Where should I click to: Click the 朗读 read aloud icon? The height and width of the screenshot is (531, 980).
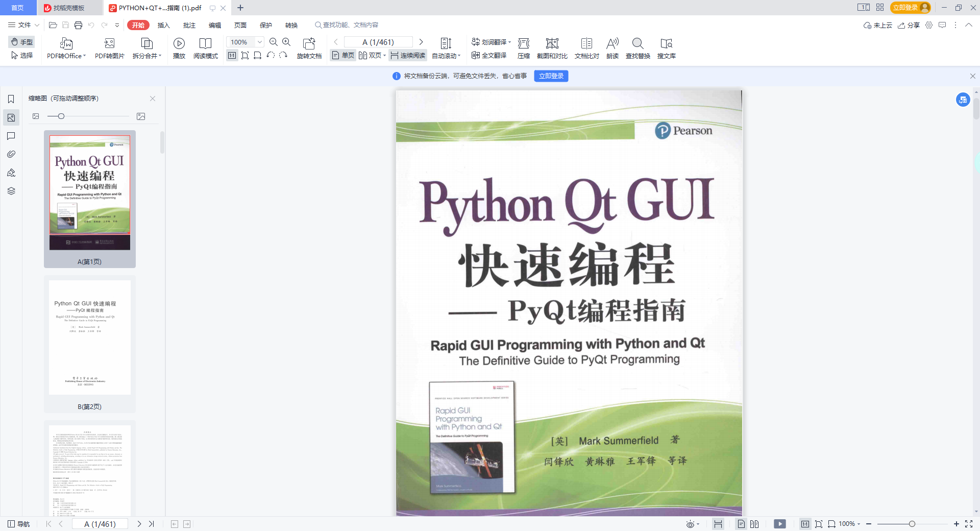612,44
